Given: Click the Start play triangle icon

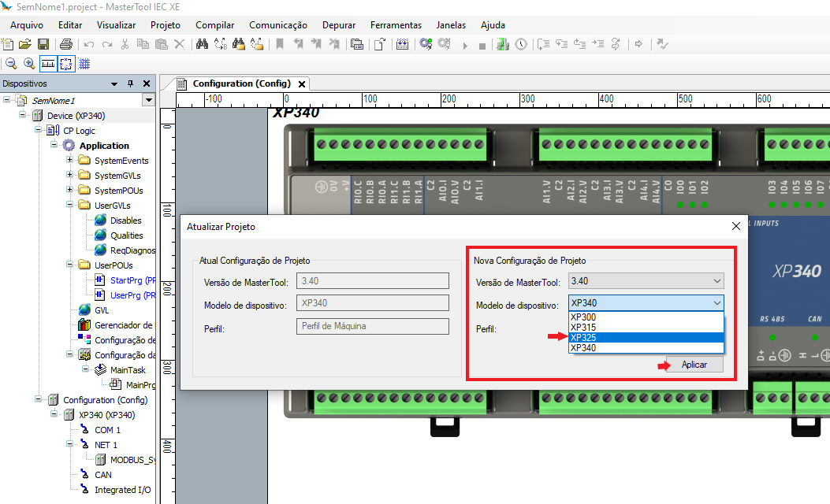Looking at the screenshot, I should (x=465, y=46).
